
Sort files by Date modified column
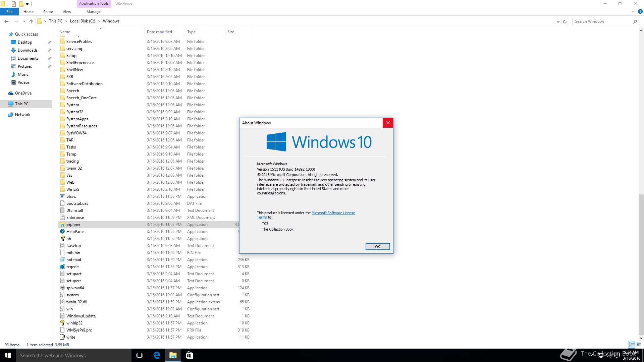point(165,32)
